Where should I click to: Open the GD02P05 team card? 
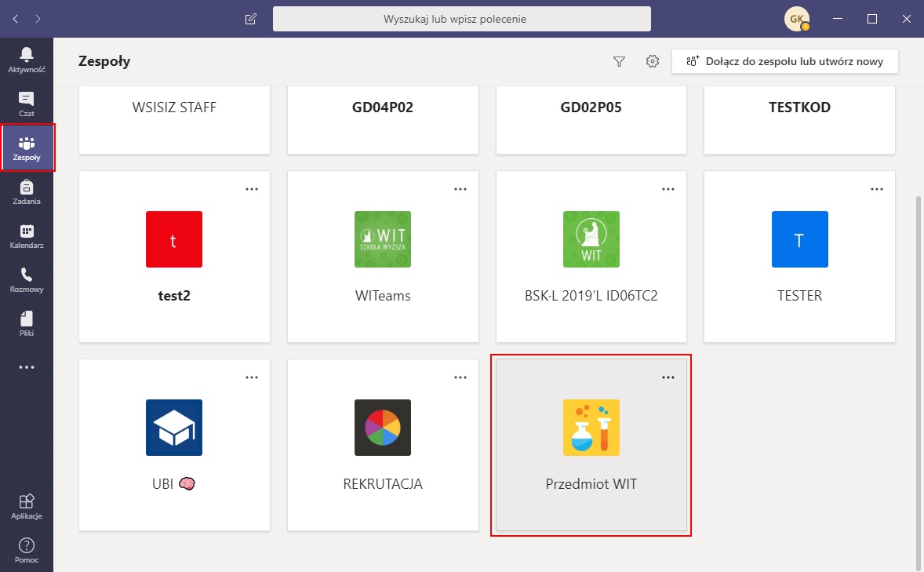pos(591,120)
